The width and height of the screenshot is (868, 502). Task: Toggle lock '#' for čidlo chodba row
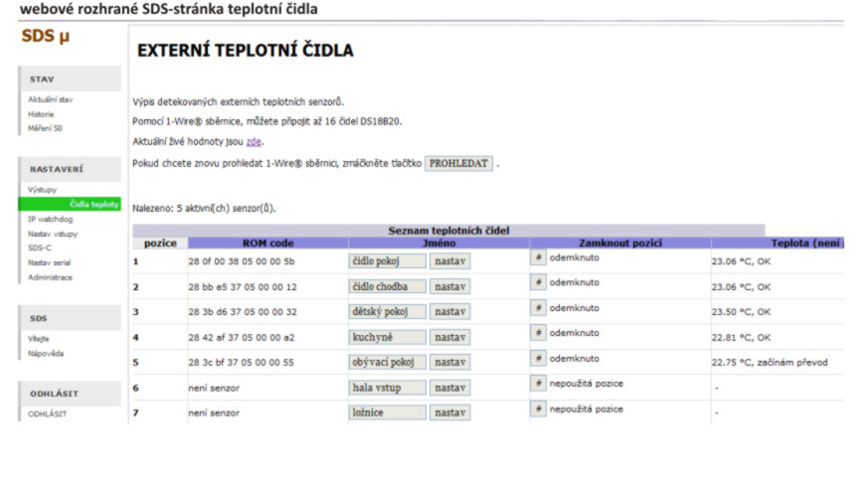click(x=538, y=282)
